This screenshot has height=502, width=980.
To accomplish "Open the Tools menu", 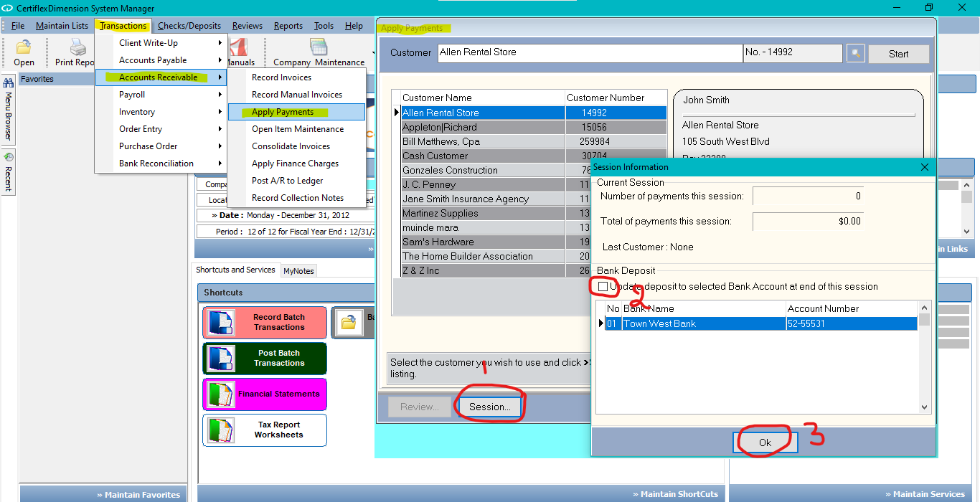I will (324, 26).
